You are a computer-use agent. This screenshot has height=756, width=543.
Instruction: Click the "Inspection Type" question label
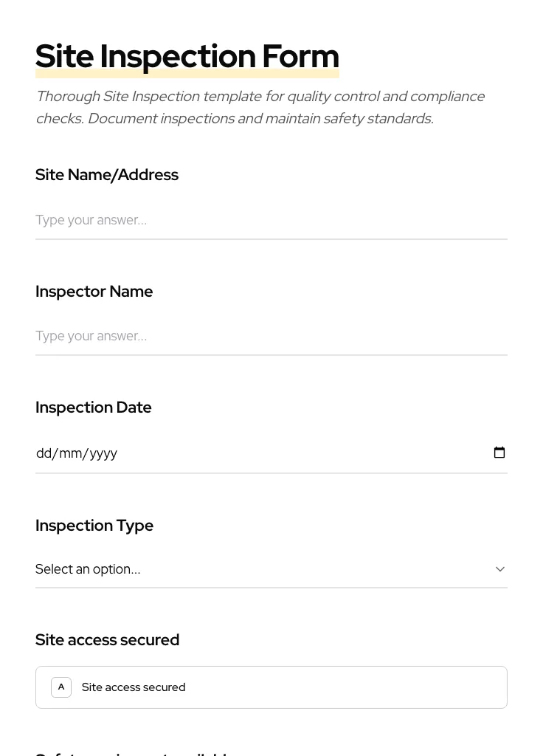tap(94, 526)
